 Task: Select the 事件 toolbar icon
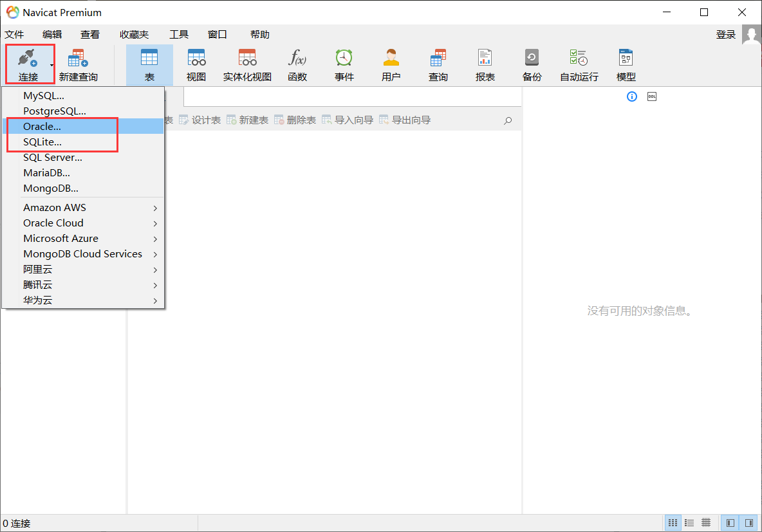(344, 64)
